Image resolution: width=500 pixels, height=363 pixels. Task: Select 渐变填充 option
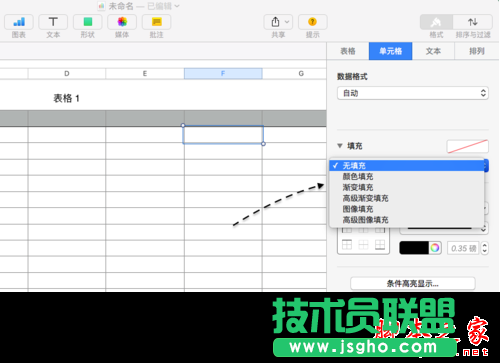[x=407, y=187]
